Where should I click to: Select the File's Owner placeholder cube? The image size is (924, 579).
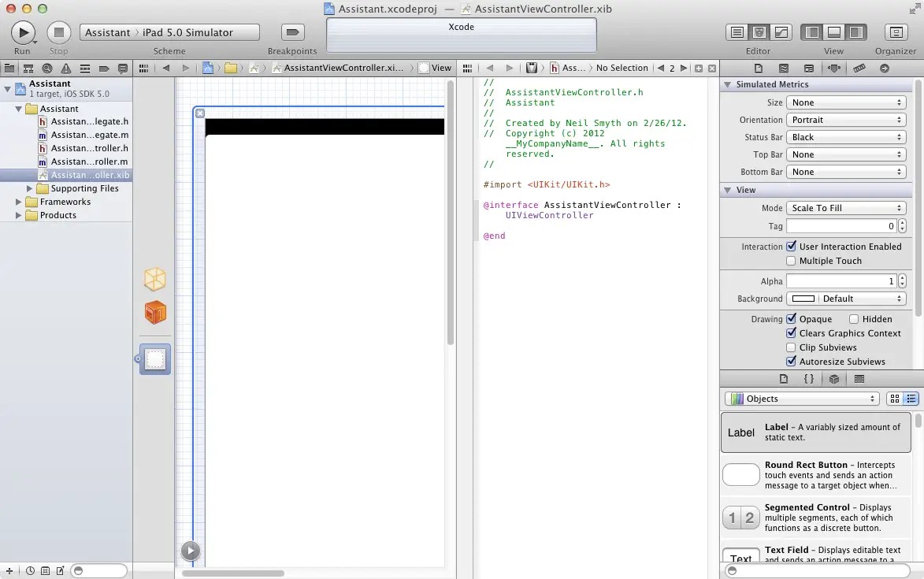pos(155,279)
